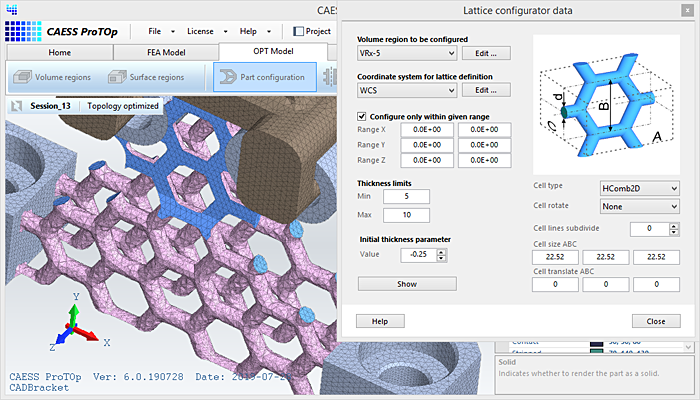The height and width of the screenshot is (400, 700).
Task: Switch to the FEA Model tab
Action: (164, 52)
